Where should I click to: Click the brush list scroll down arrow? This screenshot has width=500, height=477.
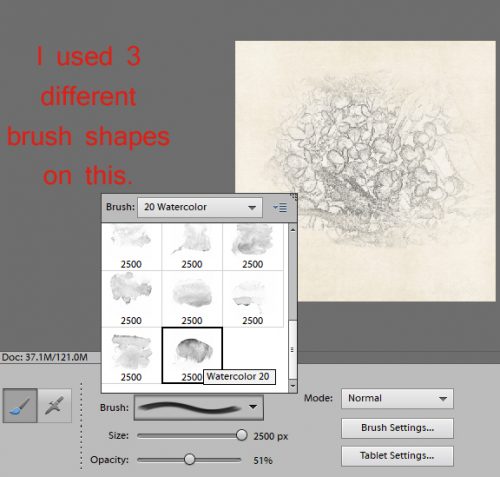(x=292, y=386)
